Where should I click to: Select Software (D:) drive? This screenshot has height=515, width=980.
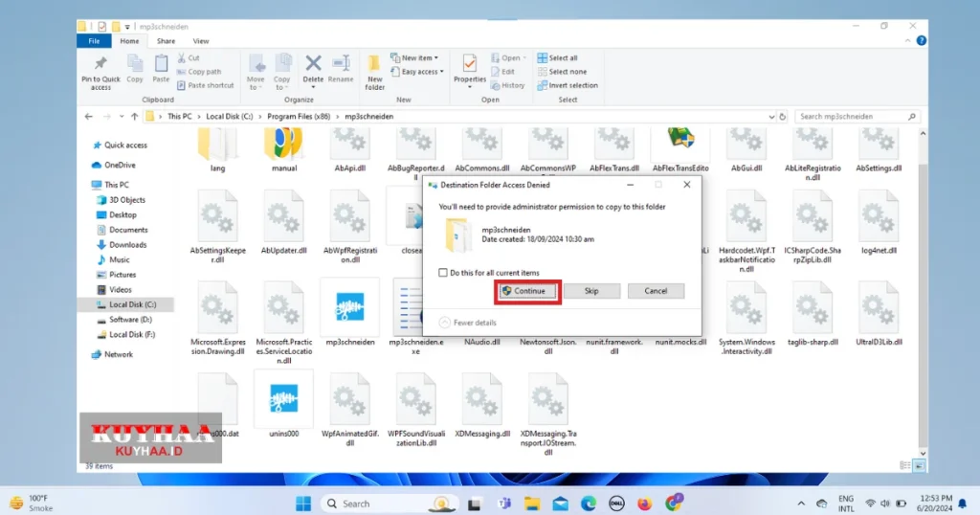125,320
